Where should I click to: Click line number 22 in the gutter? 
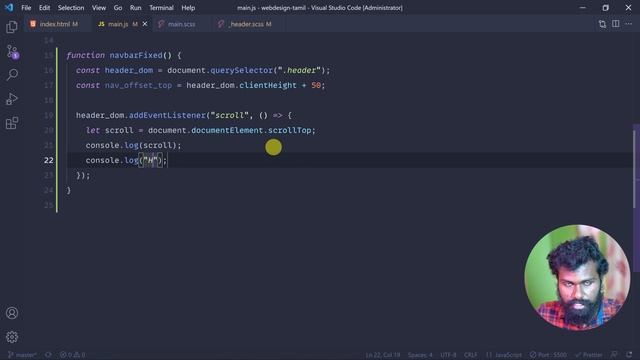pyautogui.click(x=49, y=160)
